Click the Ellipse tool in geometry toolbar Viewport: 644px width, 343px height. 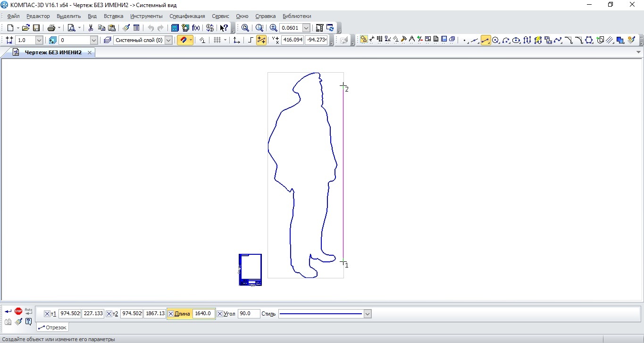click(516, 40)
